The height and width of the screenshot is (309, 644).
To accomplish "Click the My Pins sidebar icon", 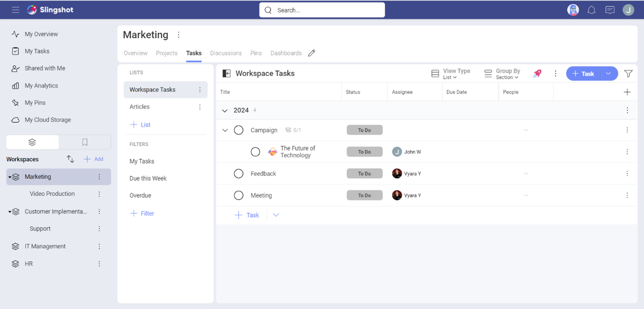I will pos(15,103).
